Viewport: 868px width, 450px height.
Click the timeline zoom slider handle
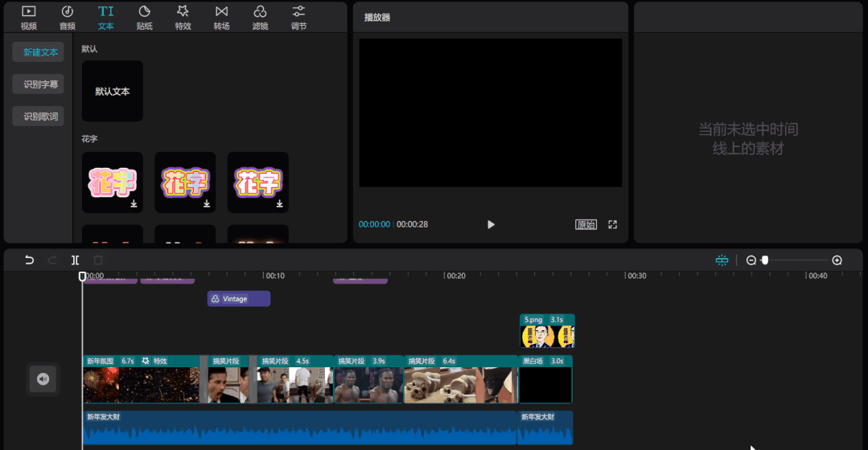click(x=765, y=260)
